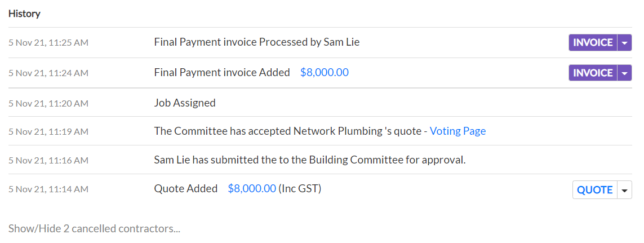
Task: Click the QUOTE button
Action: click(595, 190)
